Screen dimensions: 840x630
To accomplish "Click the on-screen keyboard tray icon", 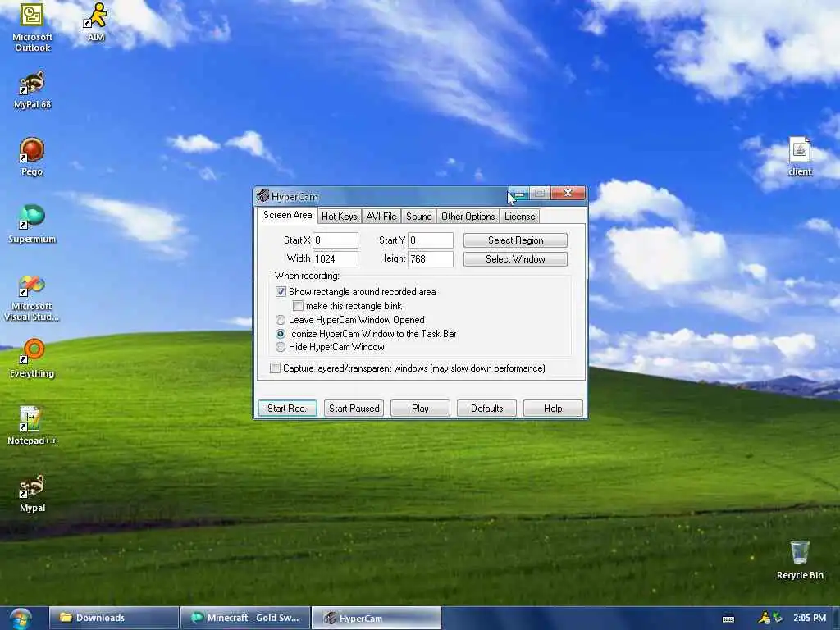I will tap(728, 619).
